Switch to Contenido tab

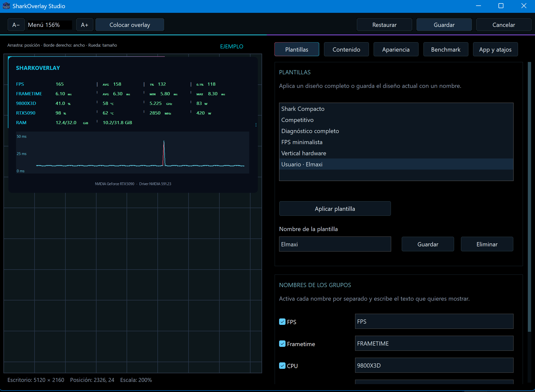click(x=346, y=49)
